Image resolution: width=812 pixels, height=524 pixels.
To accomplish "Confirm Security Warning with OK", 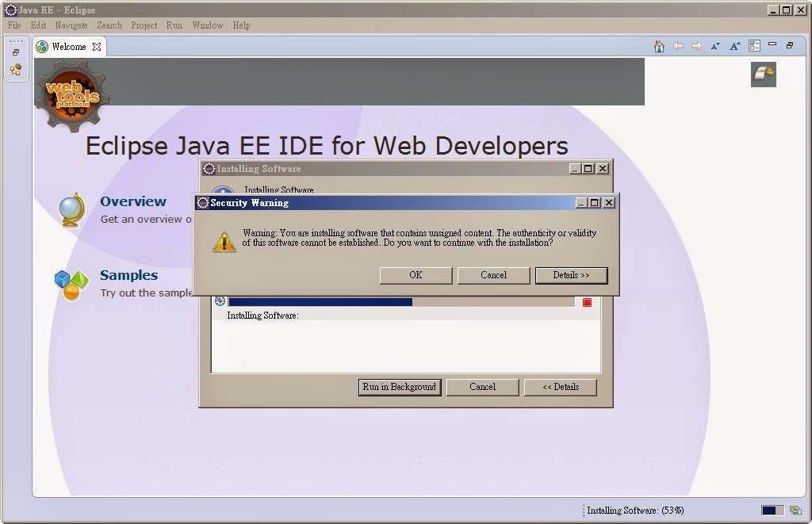I will [416, 275].
